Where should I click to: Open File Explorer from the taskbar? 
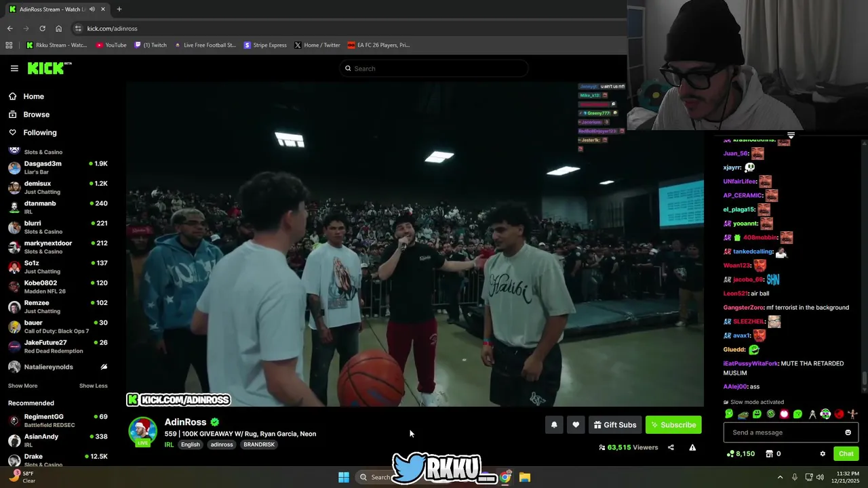(524, 477)
